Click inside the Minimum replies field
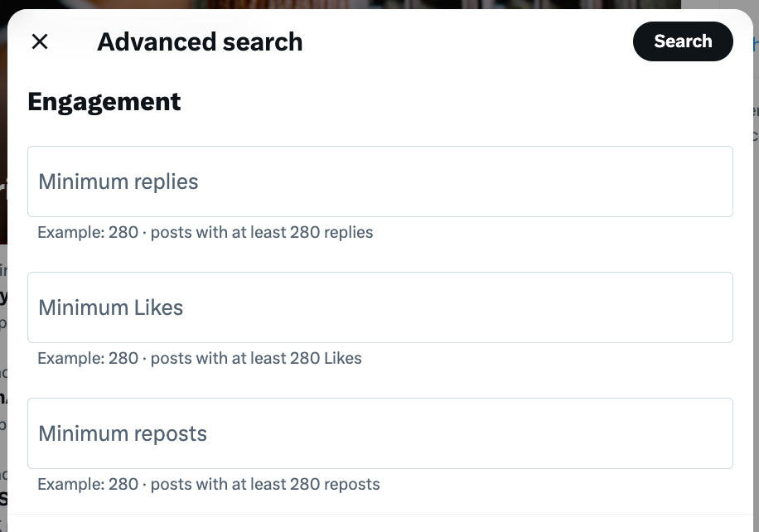 380,181
